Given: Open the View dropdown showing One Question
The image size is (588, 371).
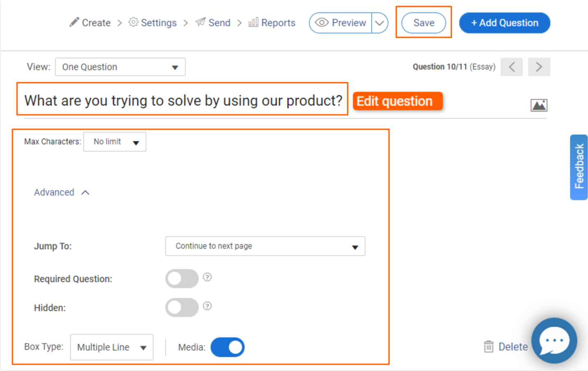Looking at the screenshot, I should [120, 67].
